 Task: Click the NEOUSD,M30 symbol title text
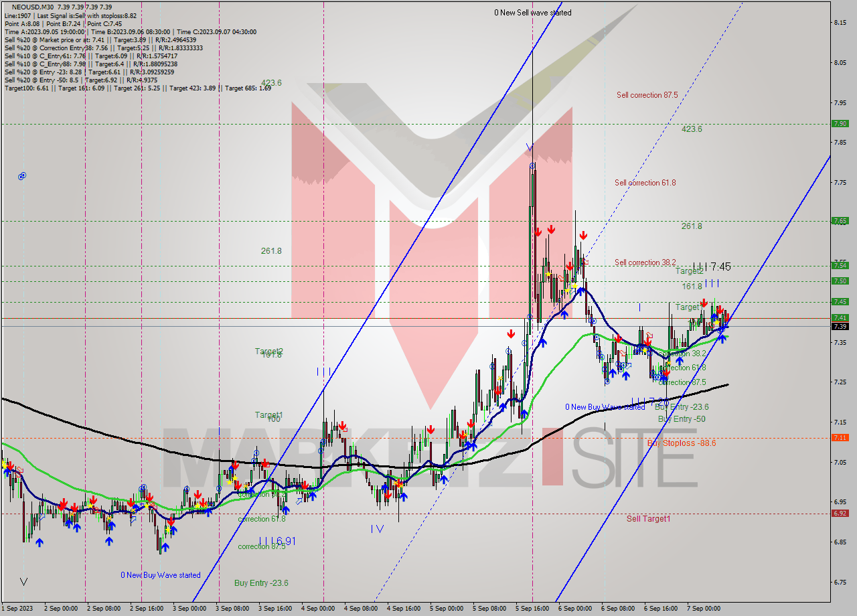(33, 7)
